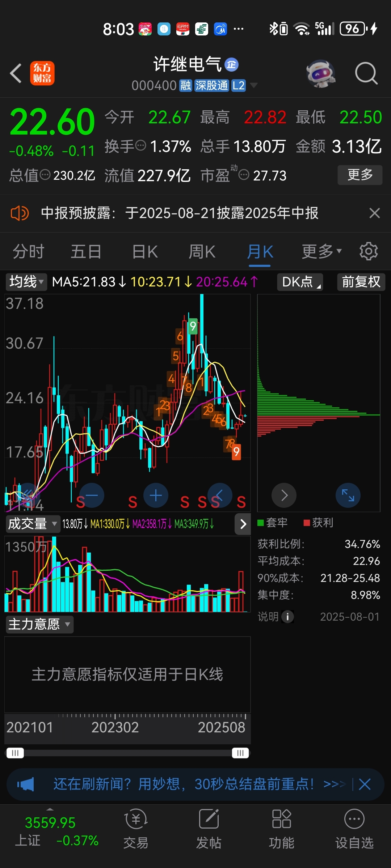Open chart settings gear
This screenshot has width=391, height=868.
pyautogui.click(x=369, y=251)
